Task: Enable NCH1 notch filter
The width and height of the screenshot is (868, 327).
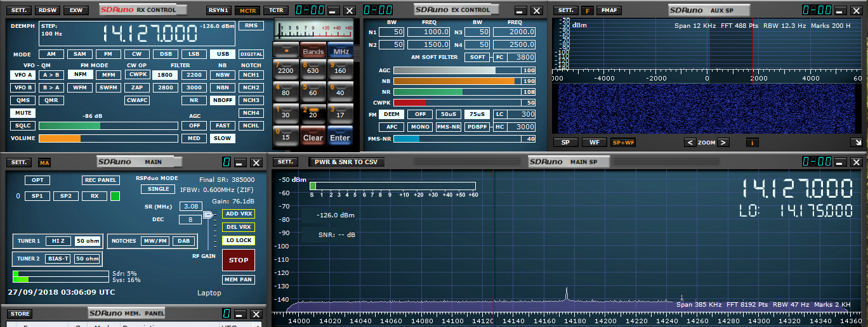Action: coord(251,75)
